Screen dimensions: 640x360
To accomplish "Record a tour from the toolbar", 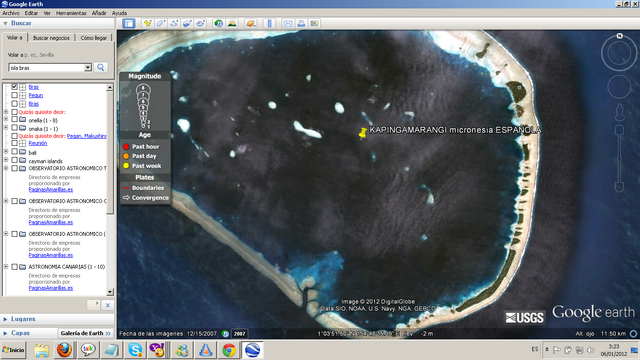I will (200, 23).
